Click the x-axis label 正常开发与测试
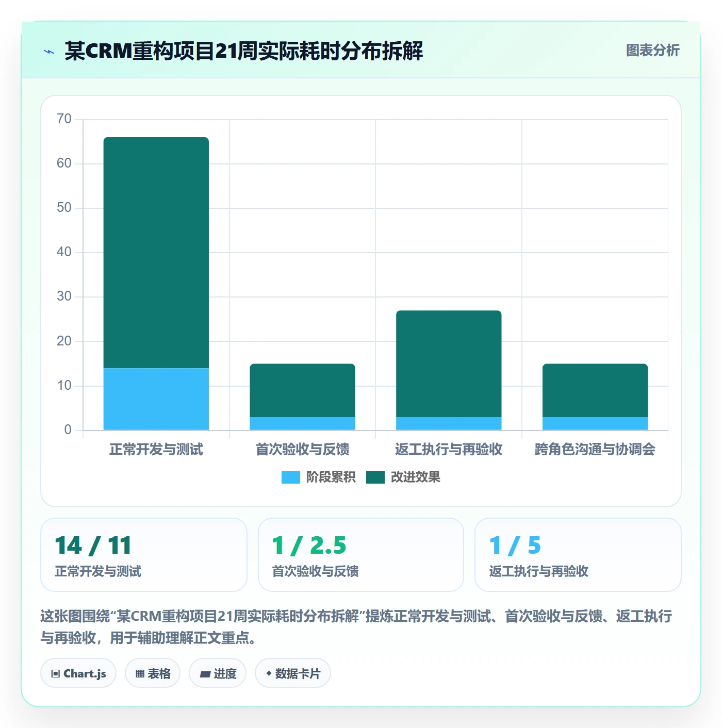Image resolution: width=722 pixels, height=728 pixels. [x=156, y=450]
